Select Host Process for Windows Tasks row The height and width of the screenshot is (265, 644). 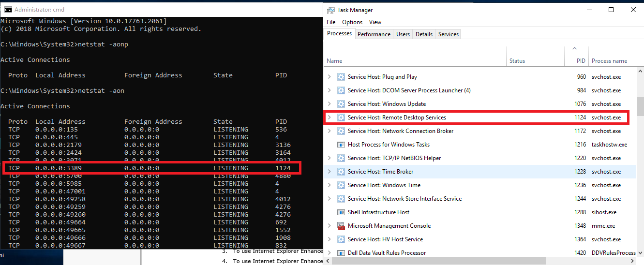(480, 145)
